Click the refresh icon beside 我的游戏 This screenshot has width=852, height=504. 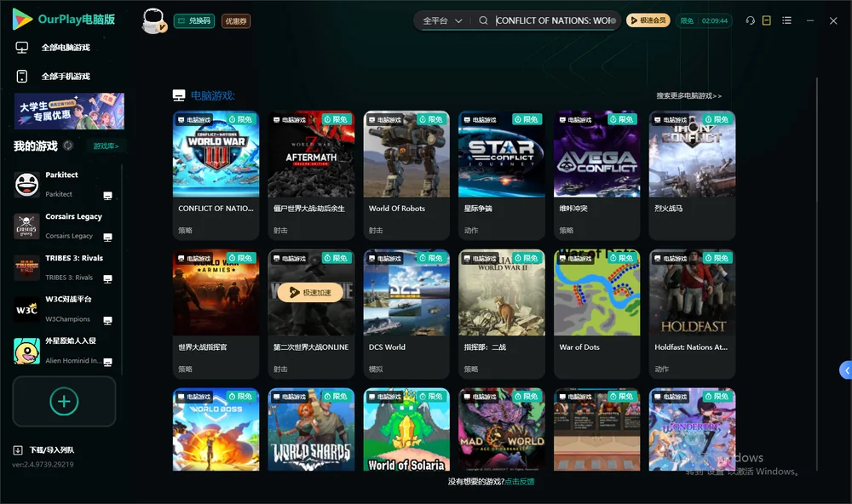pos(68,146)
